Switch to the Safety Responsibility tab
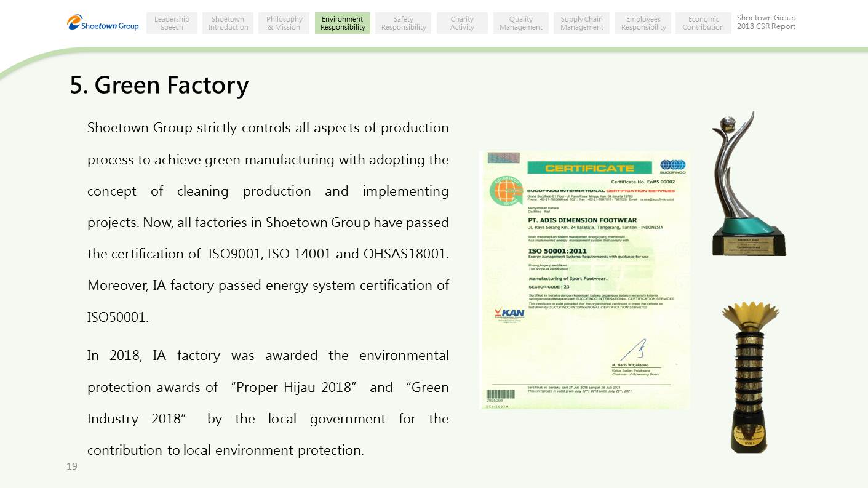 404,23
